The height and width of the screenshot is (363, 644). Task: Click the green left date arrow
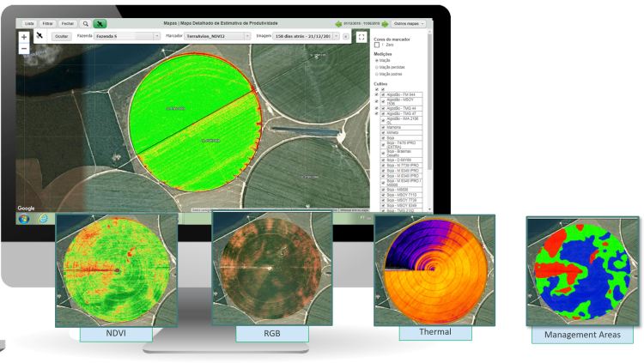(x=339, y=23)
